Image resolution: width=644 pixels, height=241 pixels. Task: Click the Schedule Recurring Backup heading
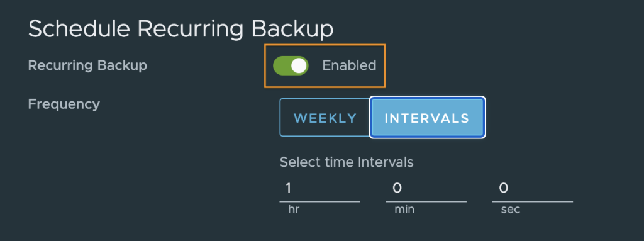180,30
